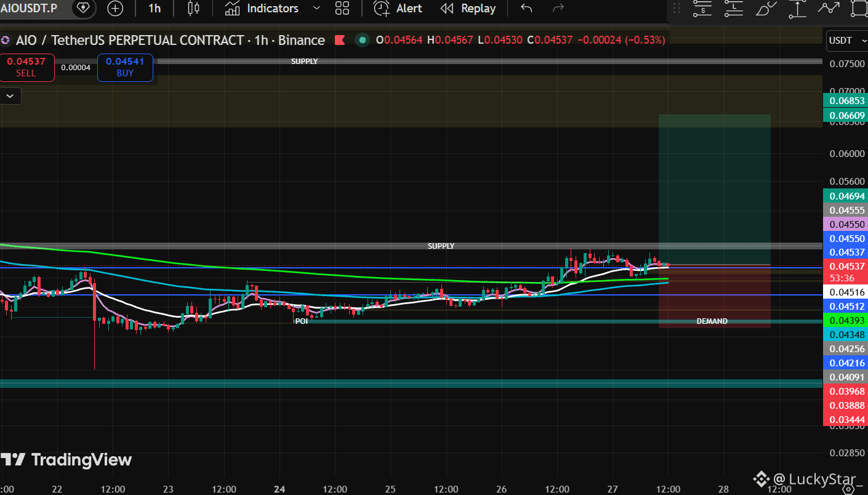Select the short position tool icon
This screenshot has width=868, height=495.
click(x=702, y=9)
